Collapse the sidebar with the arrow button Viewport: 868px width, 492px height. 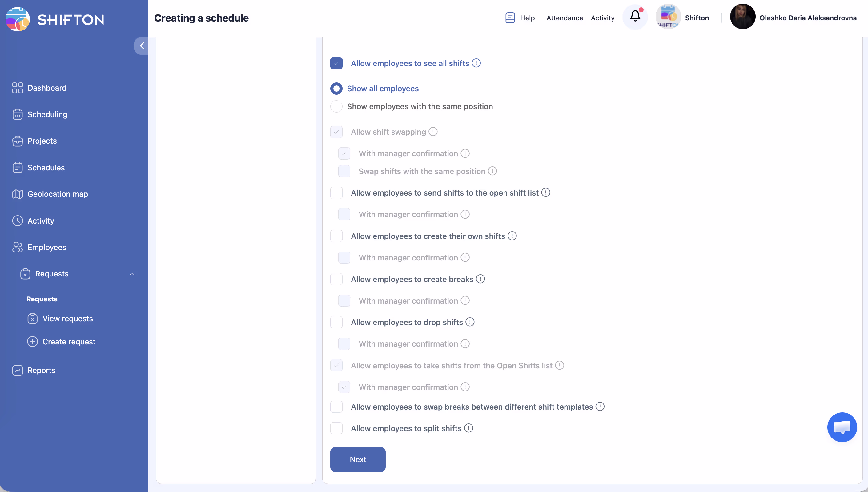[x=142, y=46]
